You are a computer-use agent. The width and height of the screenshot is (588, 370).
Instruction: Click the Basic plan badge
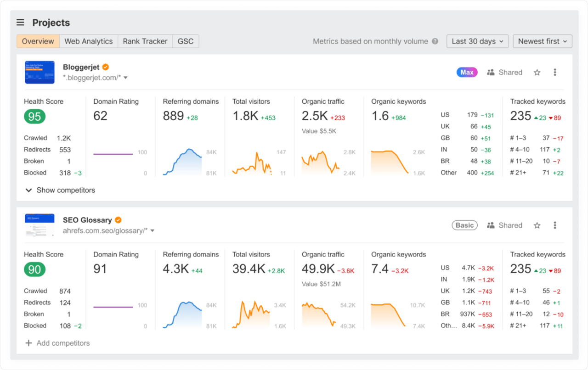464,225
